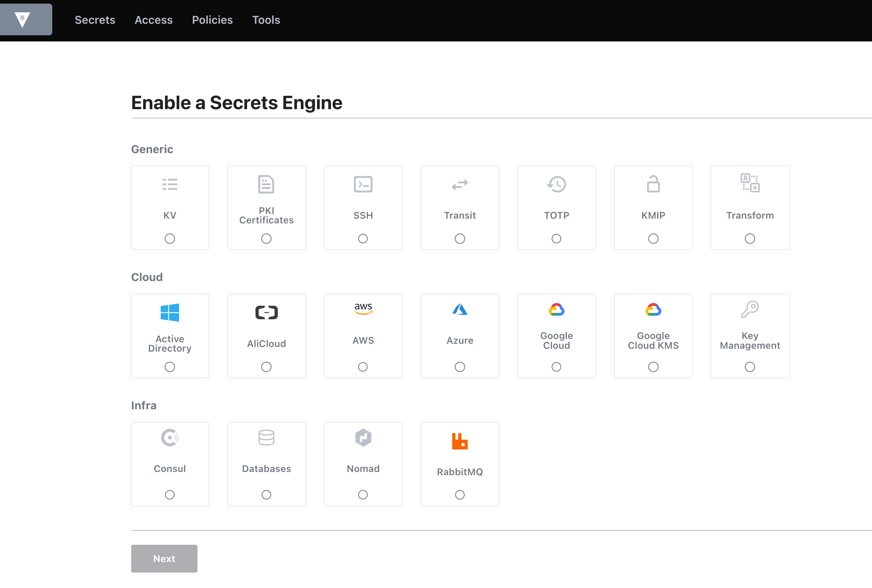Click the Transit arrows icon

coord(460,184)
